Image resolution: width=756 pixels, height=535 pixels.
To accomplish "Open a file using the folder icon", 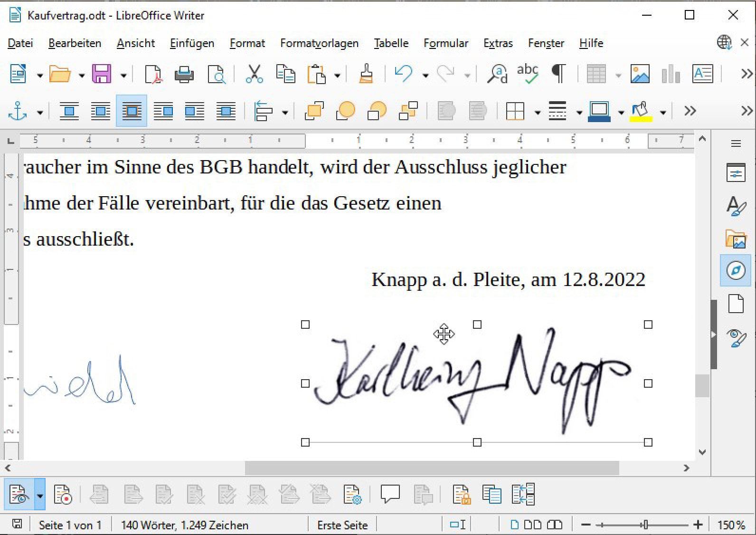I will (x=60, y=74).
